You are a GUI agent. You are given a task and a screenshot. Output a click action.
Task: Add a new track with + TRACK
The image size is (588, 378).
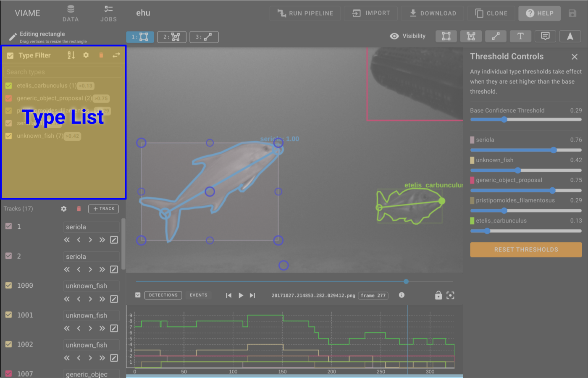click(103, 209)
